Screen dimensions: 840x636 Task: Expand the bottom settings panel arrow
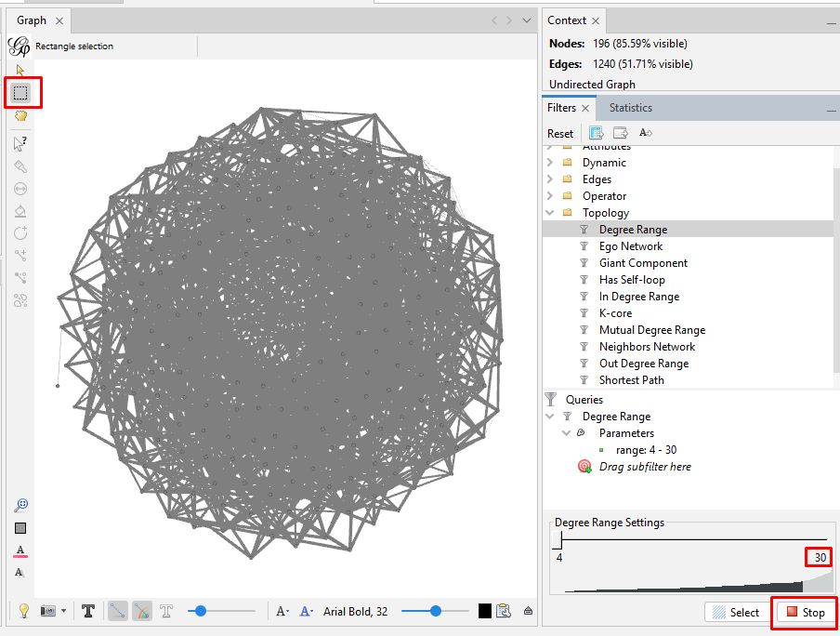[528, 611]
